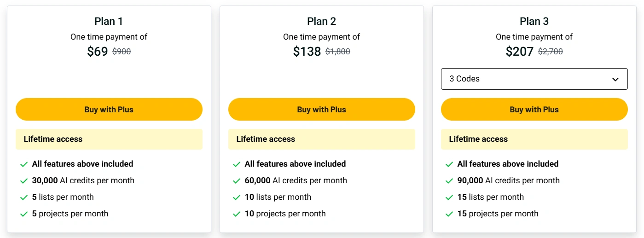The image size is (644, 238).
Task: Click checkmark next to 15 lists per month
Action: 449,197
